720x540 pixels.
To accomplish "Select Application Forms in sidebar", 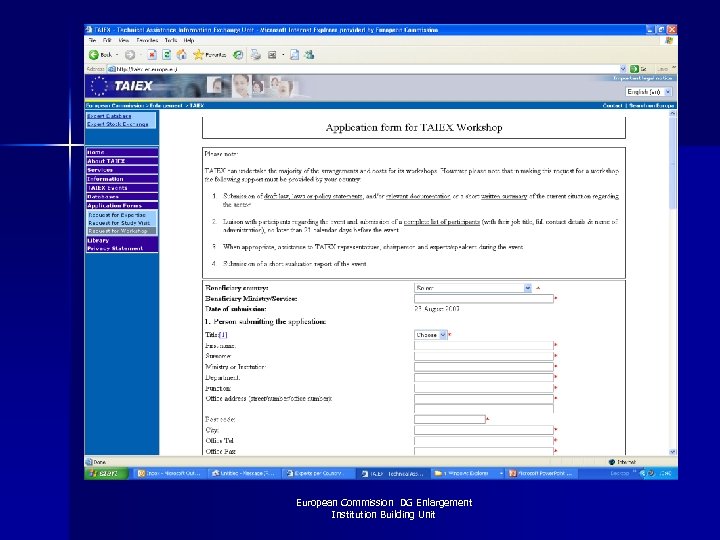I will click(x=122, y=206).
